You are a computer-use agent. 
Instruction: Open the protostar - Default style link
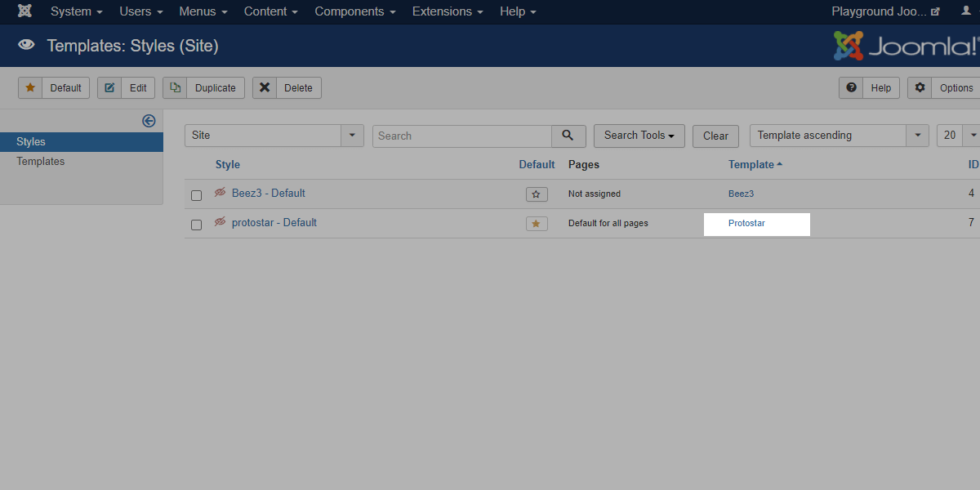click(x=274, y=223)
